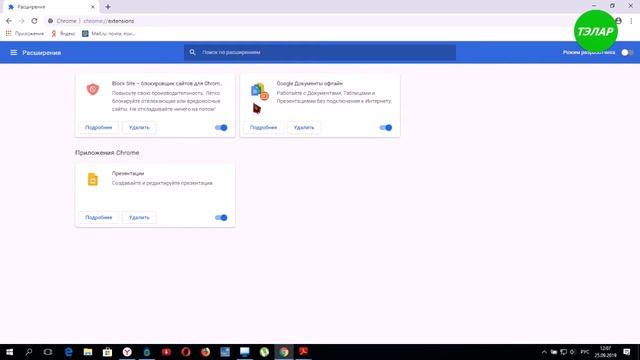Open the Extensions hamburger menu

point(13,53)
